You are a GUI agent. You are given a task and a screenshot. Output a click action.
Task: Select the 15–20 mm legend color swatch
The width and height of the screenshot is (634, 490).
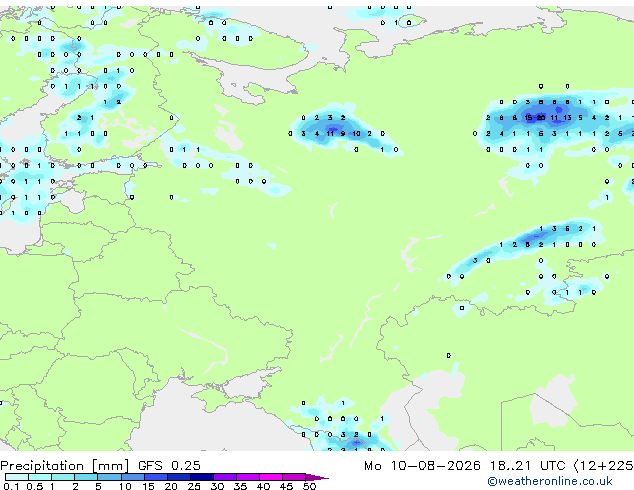click(155, 477)
